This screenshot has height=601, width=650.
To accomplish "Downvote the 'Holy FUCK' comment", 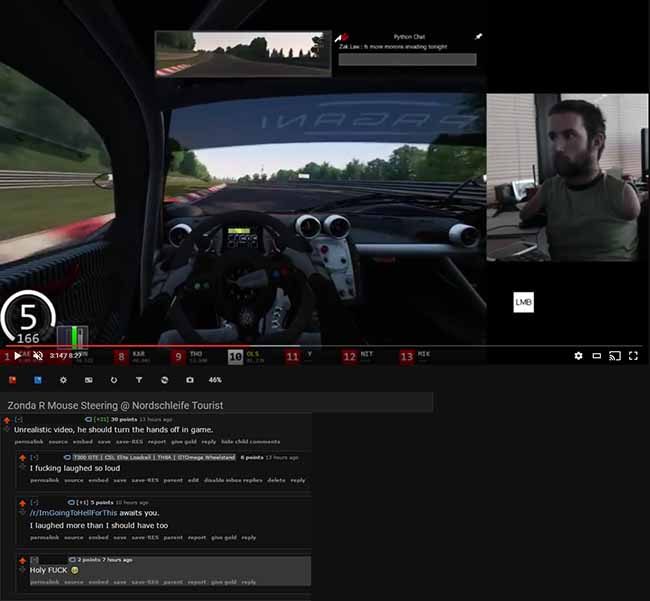I will pyautogui.click(x=22, y=570).
